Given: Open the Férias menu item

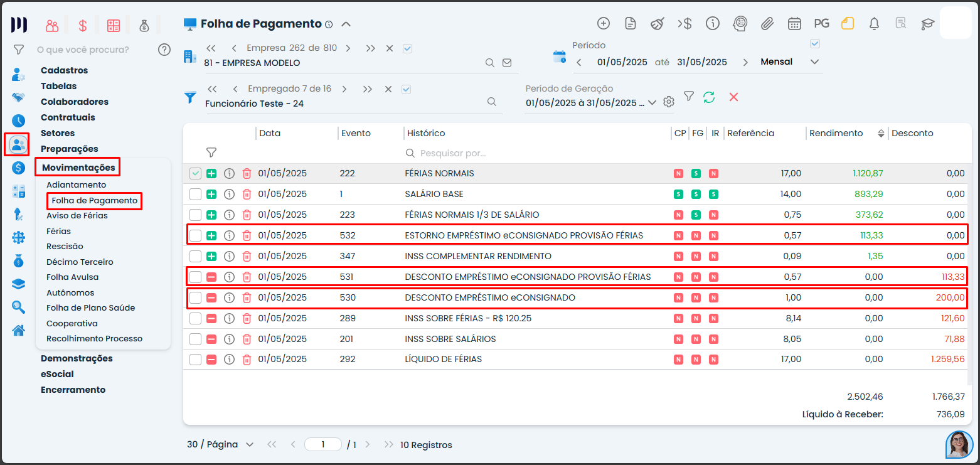Looking at the screenshot, I should (58, 231).
